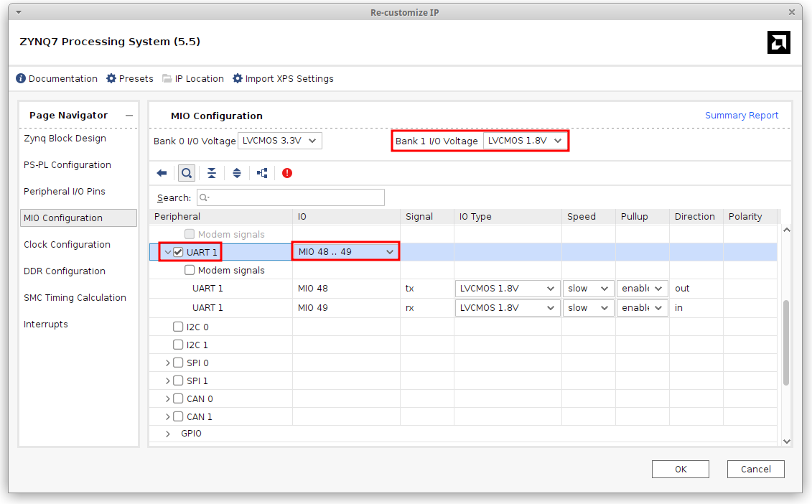Click the table vertical scrollbar thumb
This screenshot has height=504, width=812.
[x=786, y=343]
